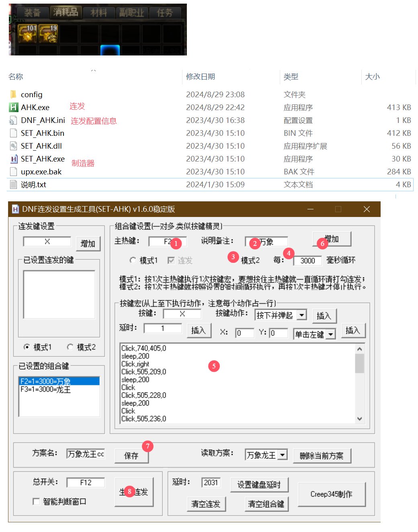Toggle the 连发 checkbox
Screen dimensions: 418x532
(x=171, y=260)
